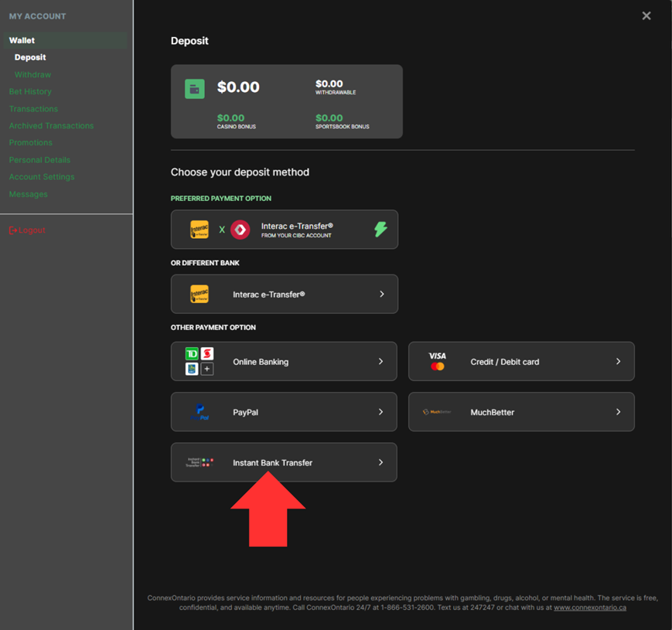Click the Visa Mastercard logo
672x630 pixels.
438,362
